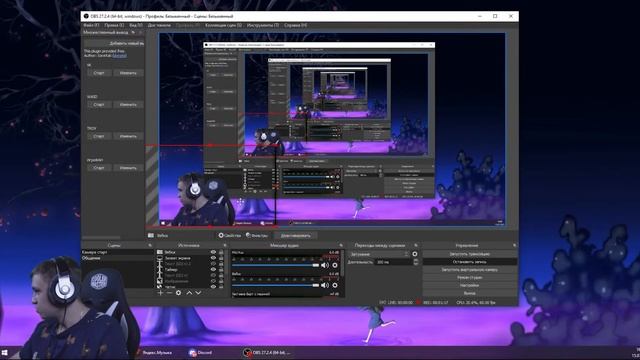640x360 pixels.
Task: Show the hidden Текст (GDI+) 2 source
Action: [x=213, y=264]
